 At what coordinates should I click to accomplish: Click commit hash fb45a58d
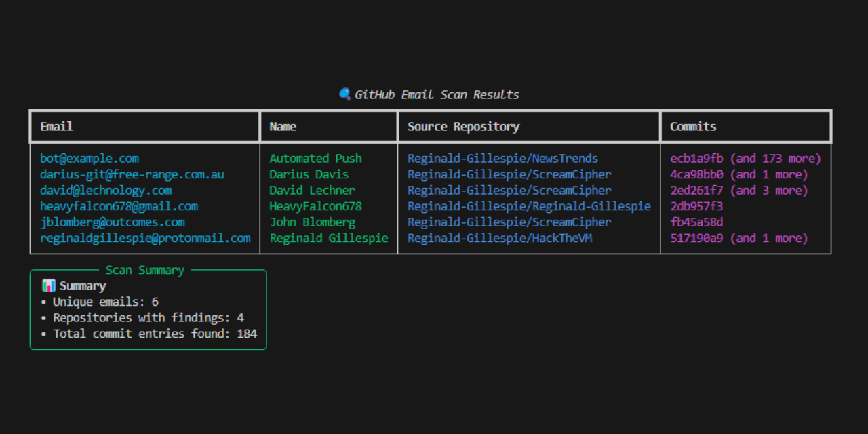coord(696,222)
